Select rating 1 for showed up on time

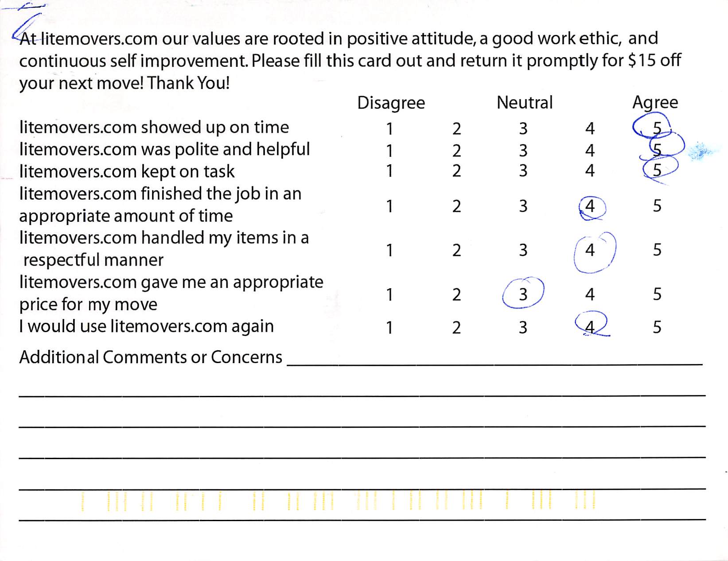tap(389, 129)
